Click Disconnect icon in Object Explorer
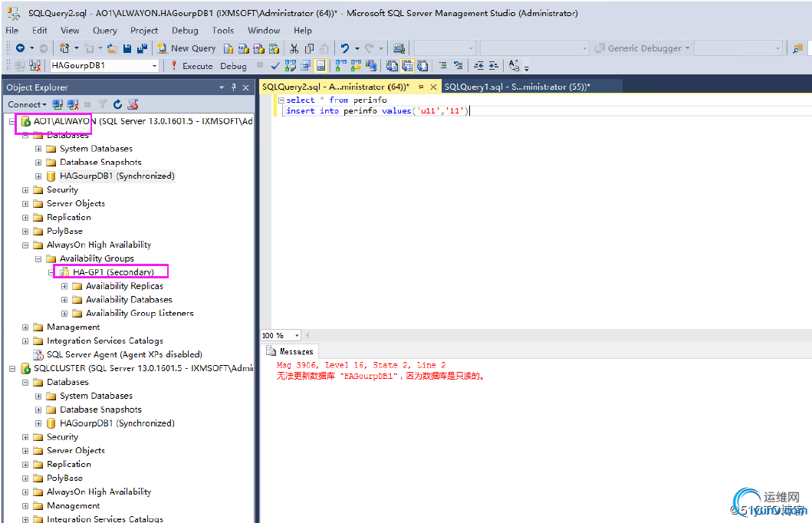Image resolution: width=812 pixels, height=523 pixels. [x=73, y=104]
